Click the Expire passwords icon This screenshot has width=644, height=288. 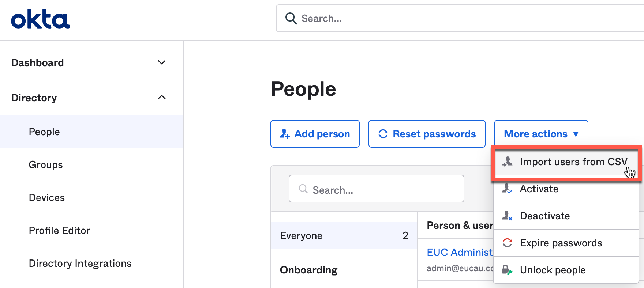point(508,243)
